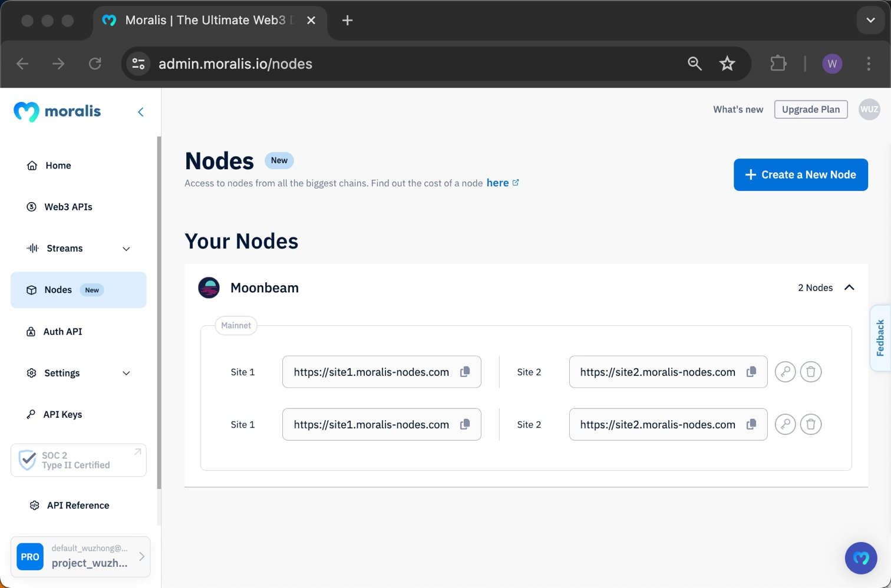Go forward in browser history
Screen dimensions: 891x588
point(58,64)
